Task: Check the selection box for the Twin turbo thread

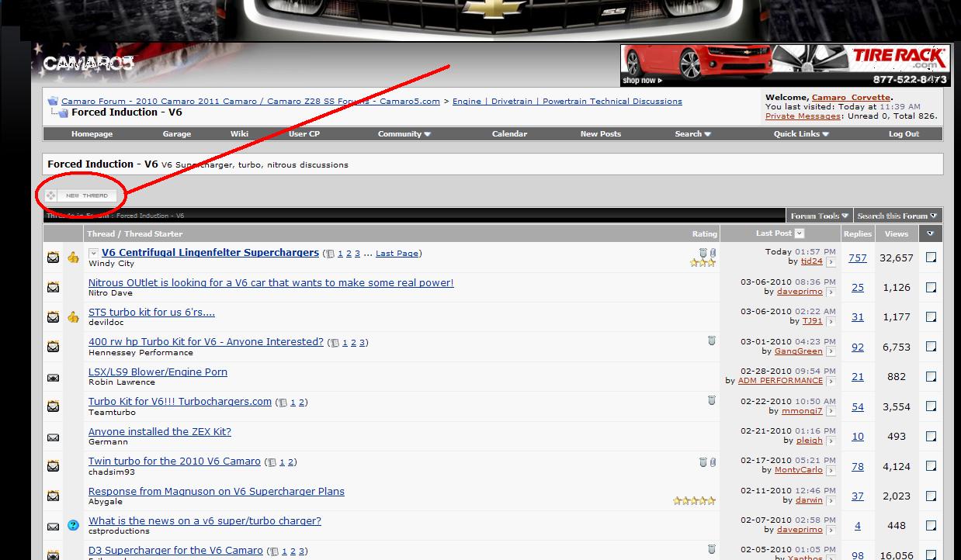Action: click(x=931, y=466)
